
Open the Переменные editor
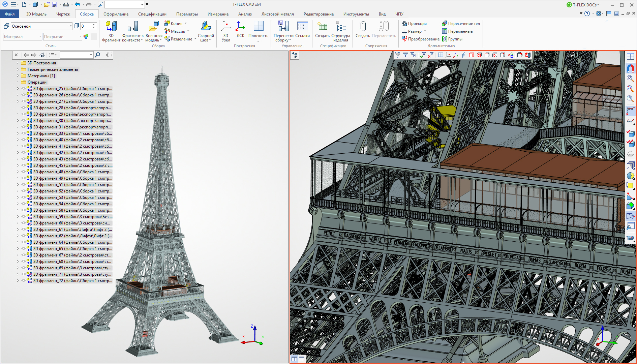pyautogui.click(x=457, y=31)
